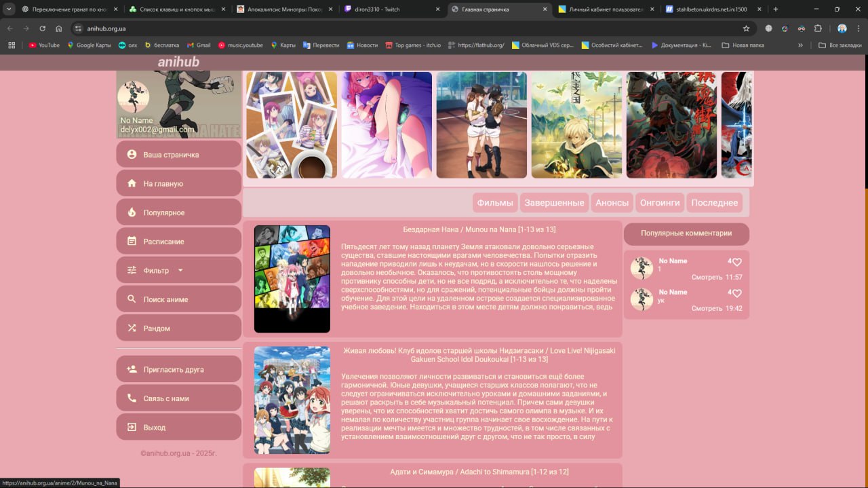Click the add-person icon in Пригласить друга
868x488 pixels.
pos(132,370)
